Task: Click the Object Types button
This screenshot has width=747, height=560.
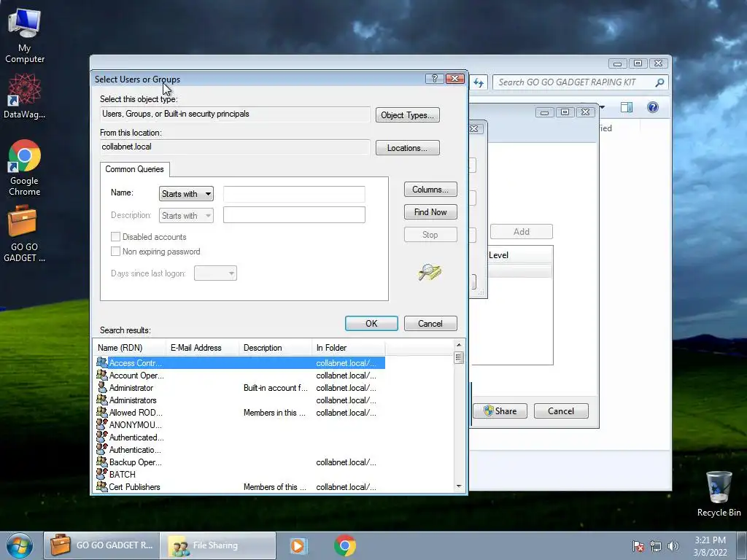Action: [407, 115]
